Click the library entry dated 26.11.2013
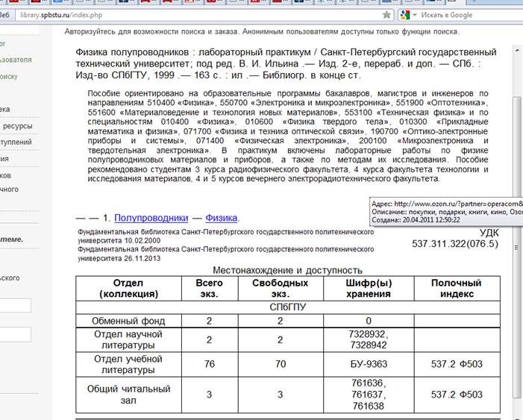The image size is (523, 420). pyautogui.click(x=226, y=254)
